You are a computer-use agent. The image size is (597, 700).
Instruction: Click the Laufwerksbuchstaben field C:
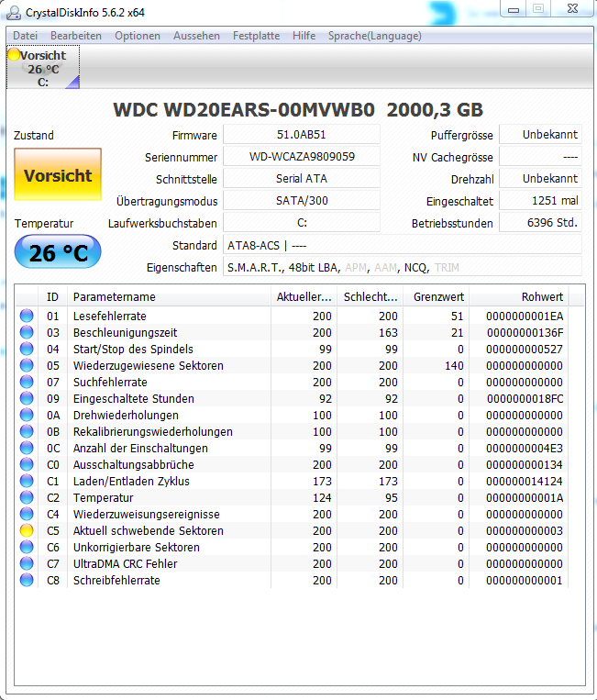pyautogui.click(x=302, y=223)
